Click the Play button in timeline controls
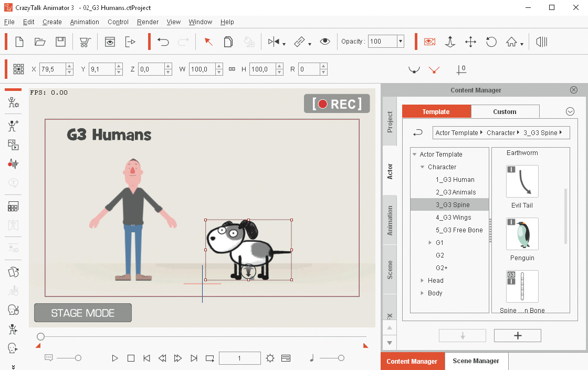Image resolution: width=588 pixels, height=370 pixels. [115, 358]
